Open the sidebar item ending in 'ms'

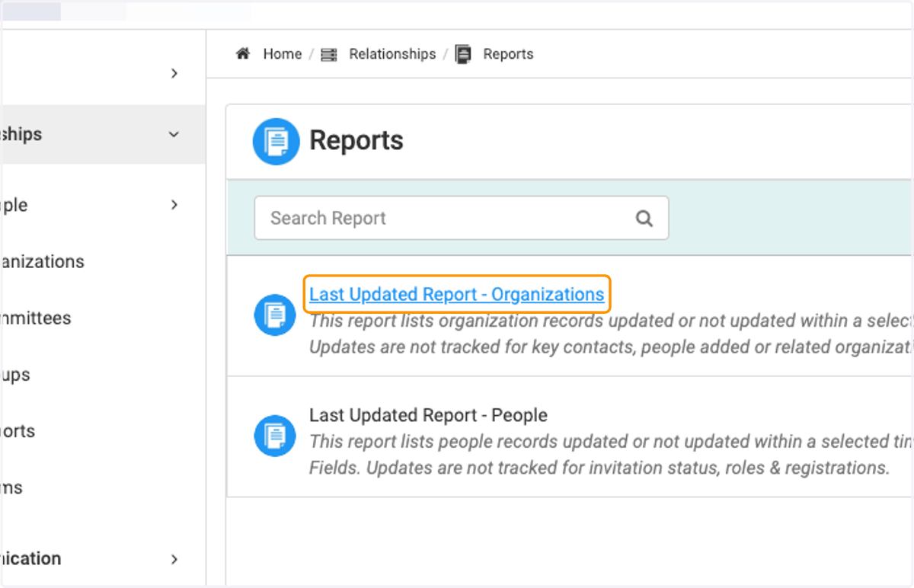click(x=11, y=487)
